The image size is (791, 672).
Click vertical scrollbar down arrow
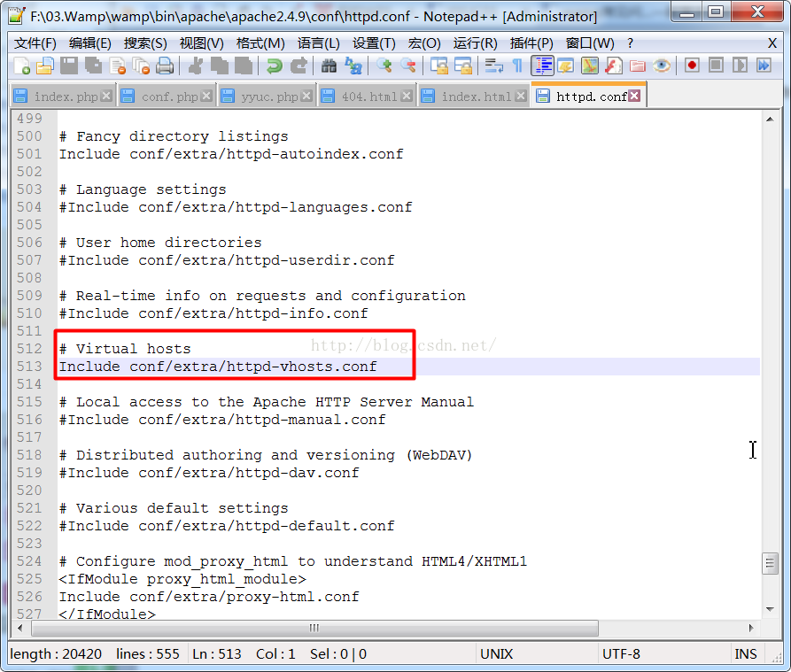point(770,609)
